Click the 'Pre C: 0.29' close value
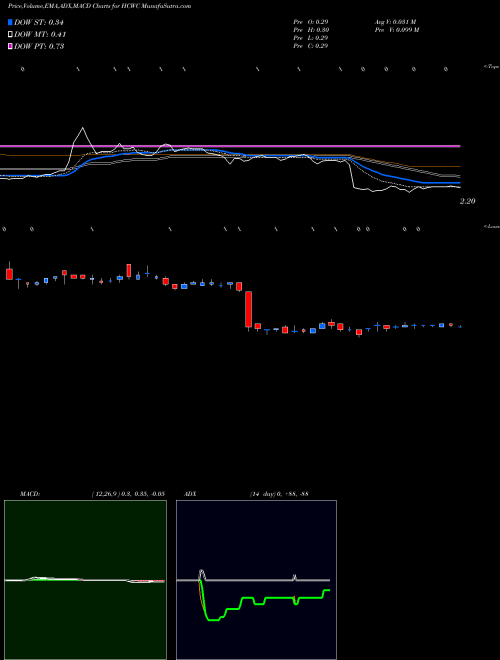 pos(311,46)
